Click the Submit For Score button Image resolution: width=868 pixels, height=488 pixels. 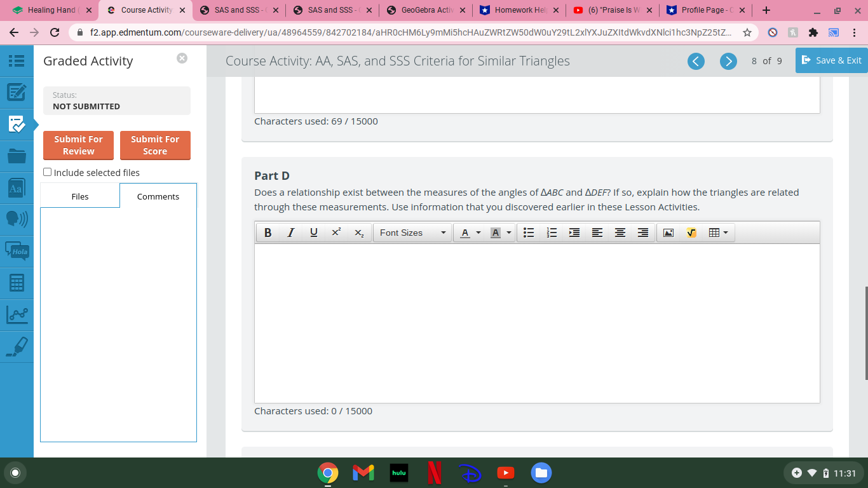point(155,146)
